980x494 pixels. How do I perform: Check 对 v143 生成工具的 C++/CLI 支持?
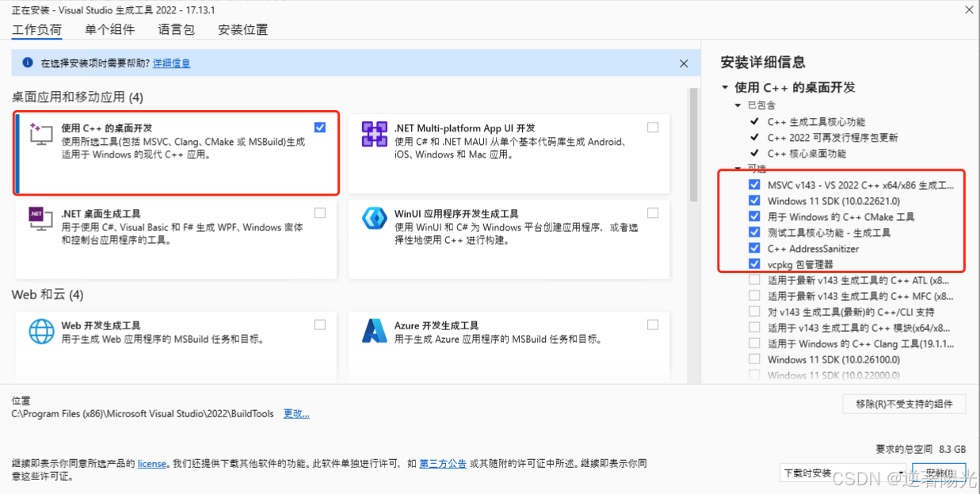[754, 312]
